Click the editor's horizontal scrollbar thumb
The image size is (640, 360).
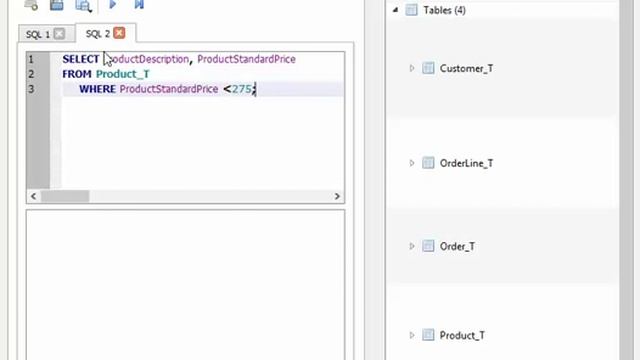click(x=65, y=196)
